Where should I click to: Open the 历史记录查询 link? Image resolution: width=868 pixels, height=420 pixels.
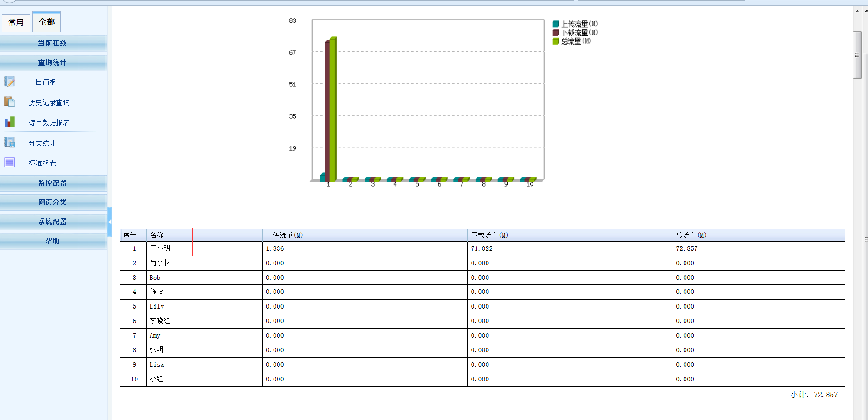tap(49, 103)
